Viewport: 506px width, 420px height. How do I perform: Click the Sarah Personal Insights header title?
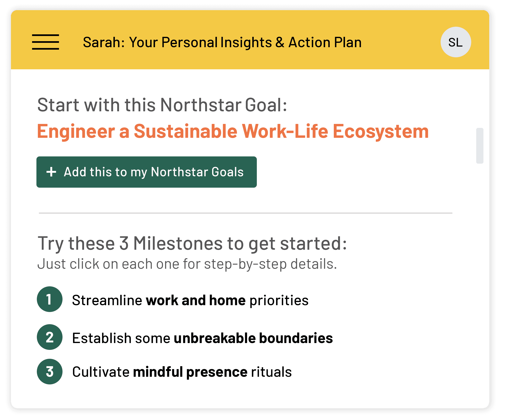222,42
